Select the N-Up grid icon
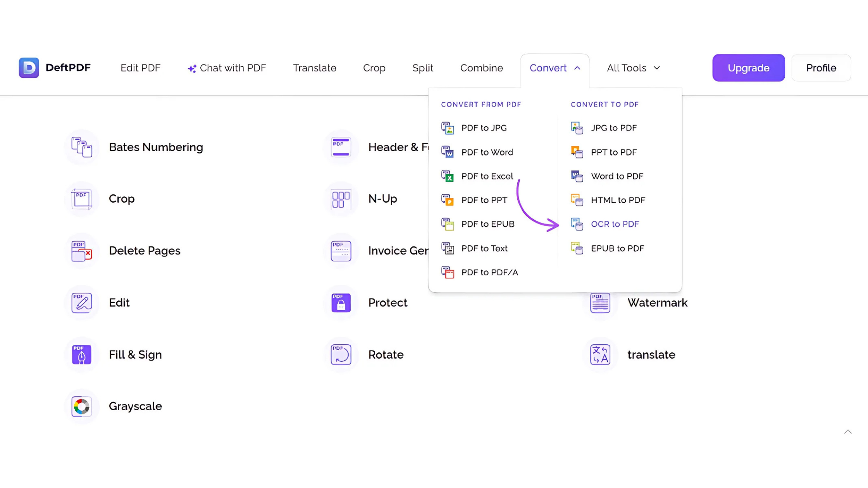 (x=341, y=199)
